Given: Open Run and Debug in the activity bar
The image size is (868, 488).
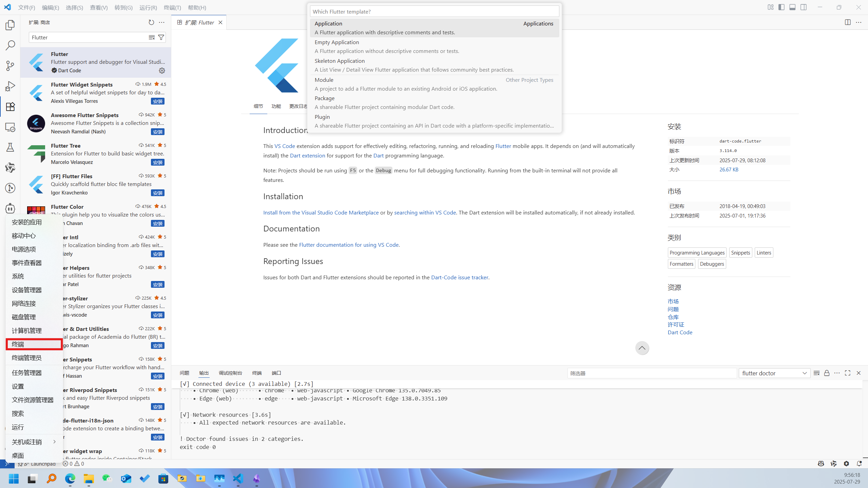Looking at the screenshot, I should (10, 86).
